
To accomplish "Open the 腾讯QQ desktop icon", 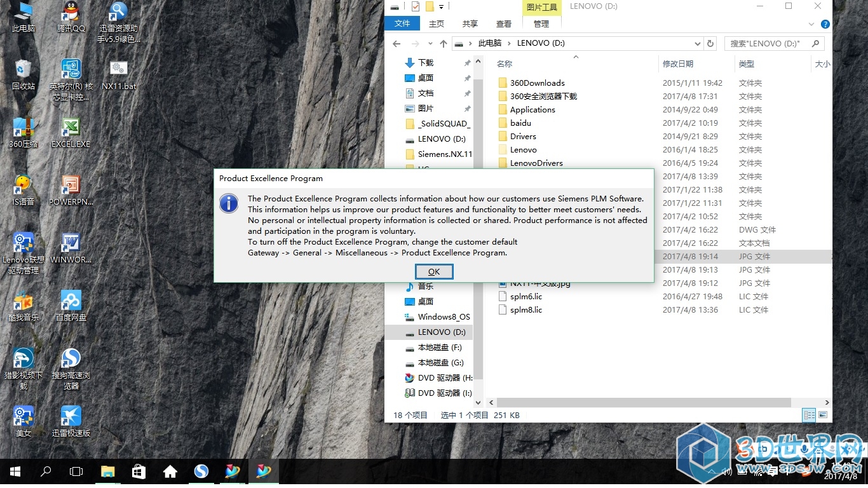I will point(71,17).
